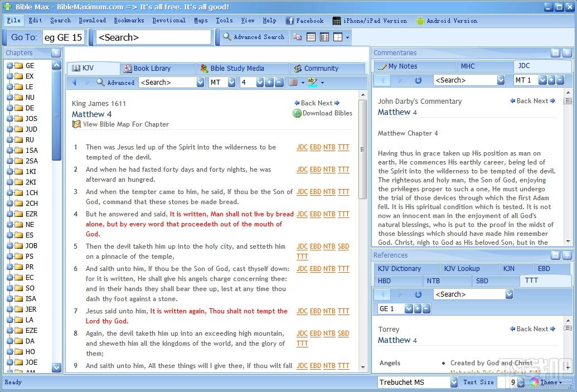Click Next in the John Darby commentary header
This screenshot has width=577, height=392.
click(544, 101)
